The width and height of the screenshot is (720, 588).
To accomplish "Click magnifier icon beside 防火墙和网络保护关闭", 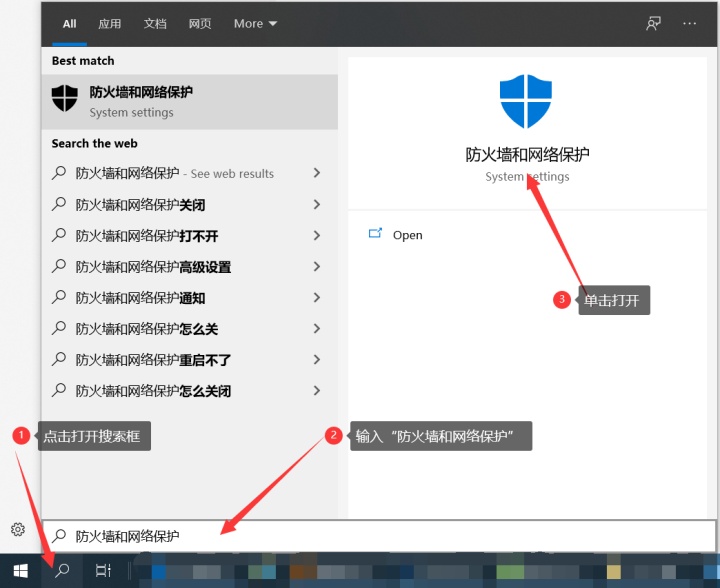I will pos(59,204).
